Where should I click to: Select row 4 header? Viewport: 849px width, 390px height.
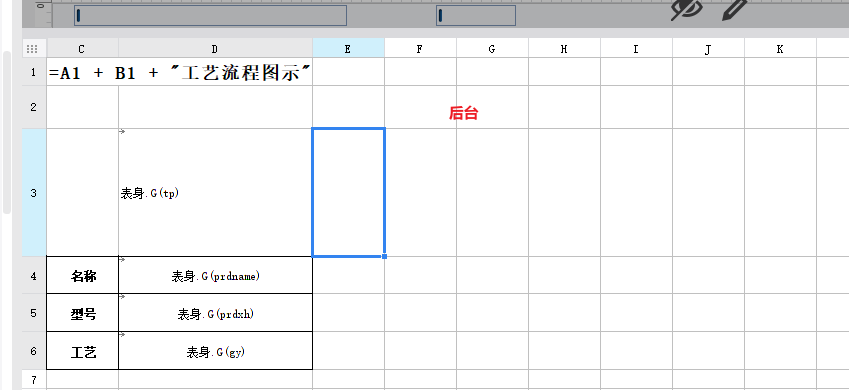34,275
